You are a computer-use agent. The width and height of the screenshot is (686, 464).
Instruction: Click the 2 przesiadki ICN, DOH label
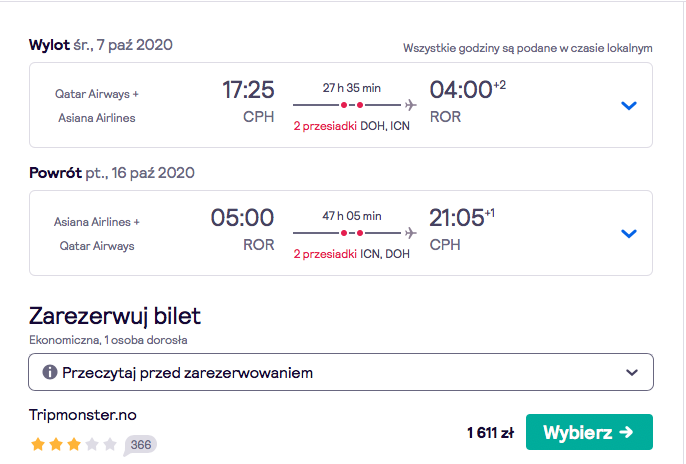(x=351, y=254)
